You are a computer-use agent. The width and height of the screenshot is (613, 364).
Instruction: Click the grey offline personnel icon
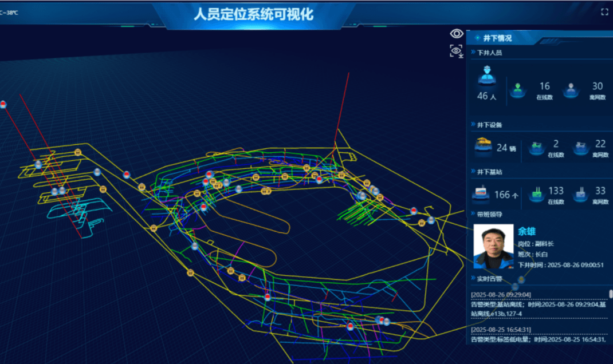571,90
